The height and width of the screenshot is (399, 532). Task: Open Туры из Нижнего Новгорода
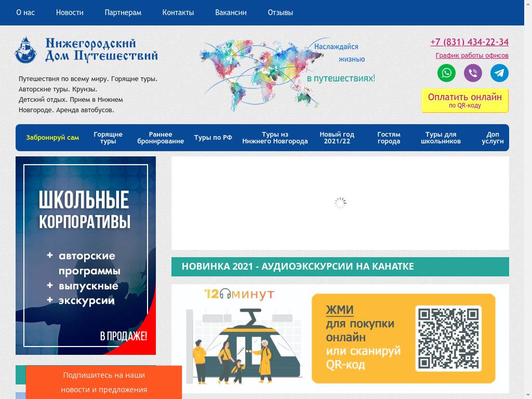(275, 138)
